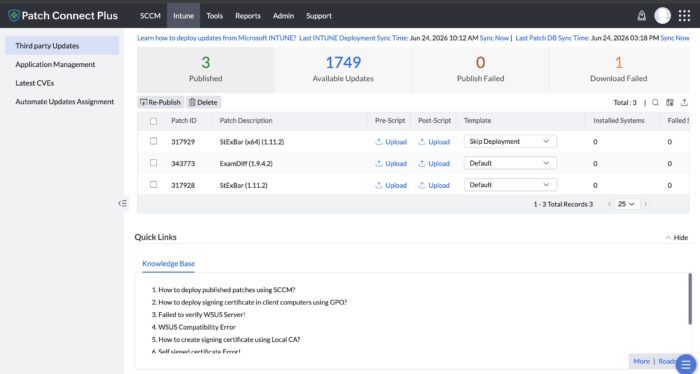Go to the next page arrow
700x374 pixels.
[645, 204]
